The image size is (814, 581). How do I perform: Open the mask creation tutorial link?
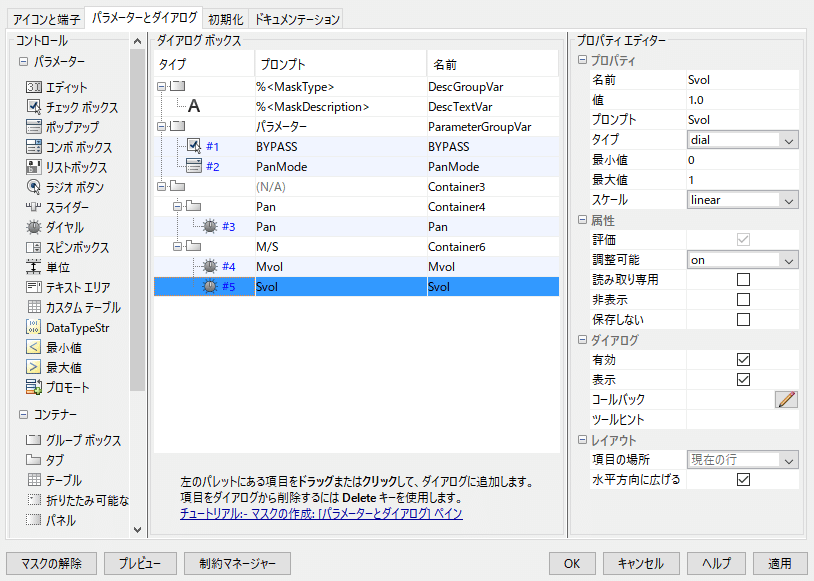click(x=321, y=514)
